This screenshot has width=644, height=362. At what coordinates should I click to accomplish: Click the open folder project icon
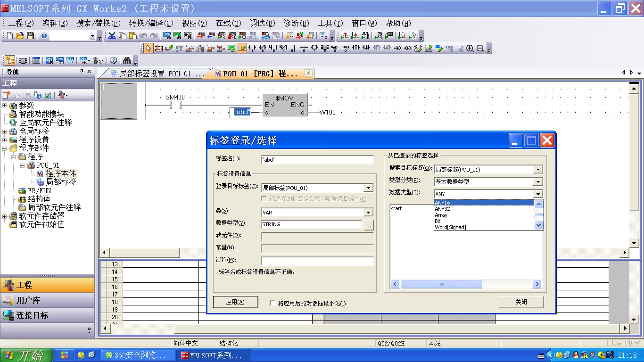(20, 36)
